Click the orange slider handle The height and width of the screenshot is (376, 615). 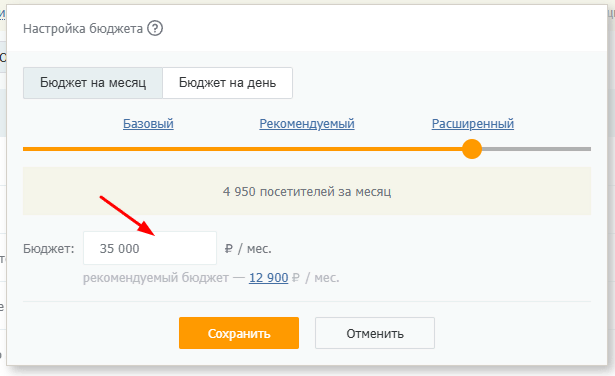point(472,149)
